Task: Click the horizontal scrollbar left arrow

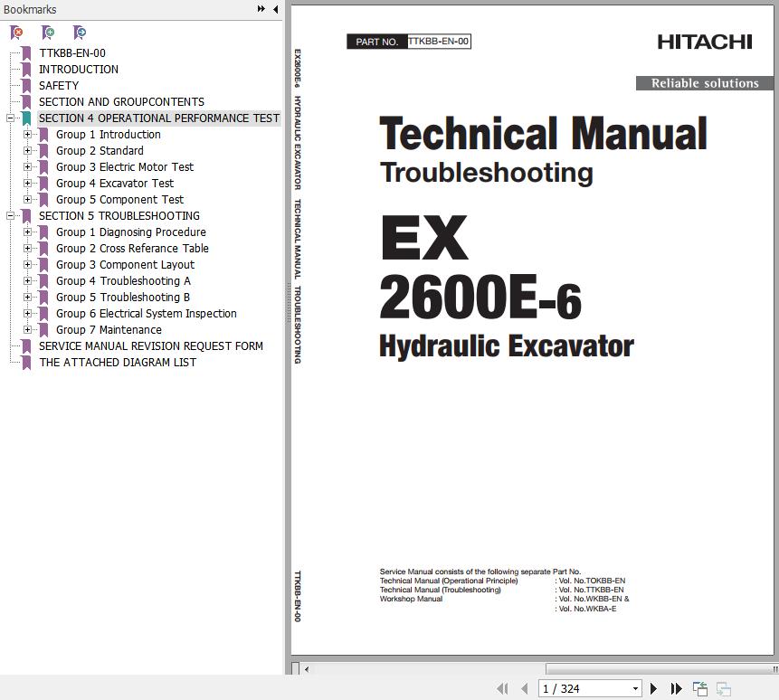Action: (307, 670)
